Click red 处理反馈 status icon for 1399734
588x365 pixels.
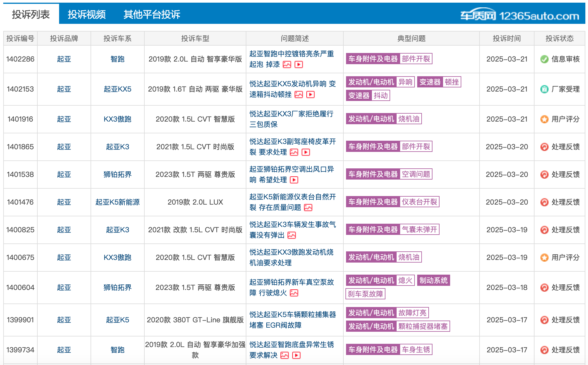(x=544, y=350)
